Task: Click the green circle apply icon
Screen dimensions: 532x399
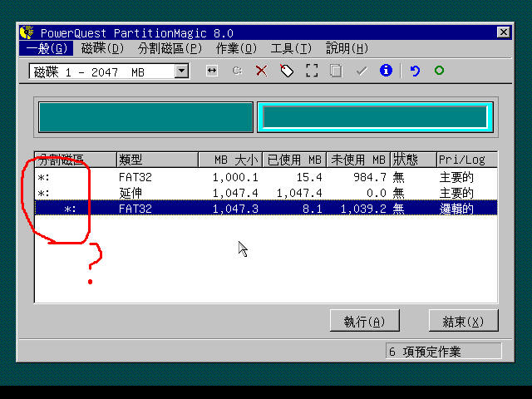Action: tap(439, 70)
